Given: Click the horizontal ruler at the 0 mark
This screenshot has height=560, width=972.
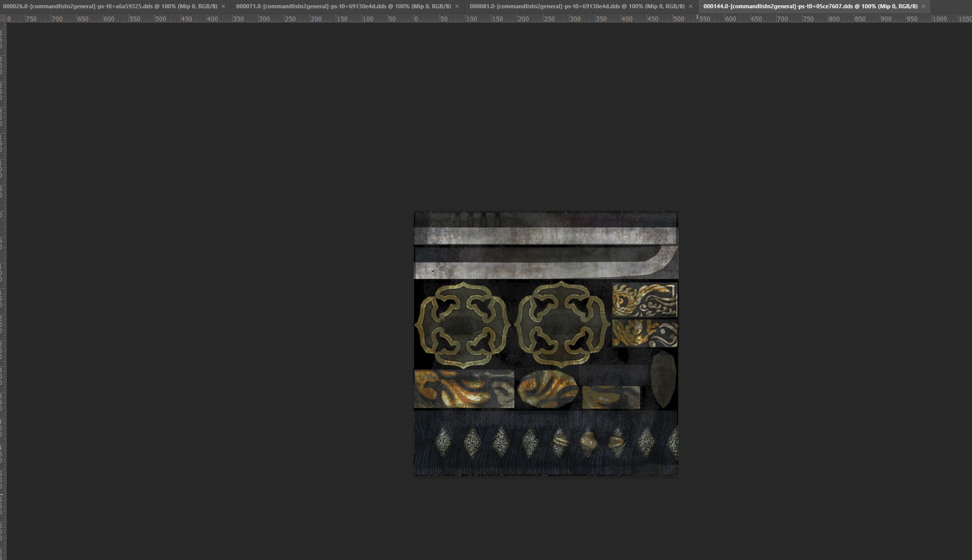Looking at the screenshot, I should click(x=415, y=19).
